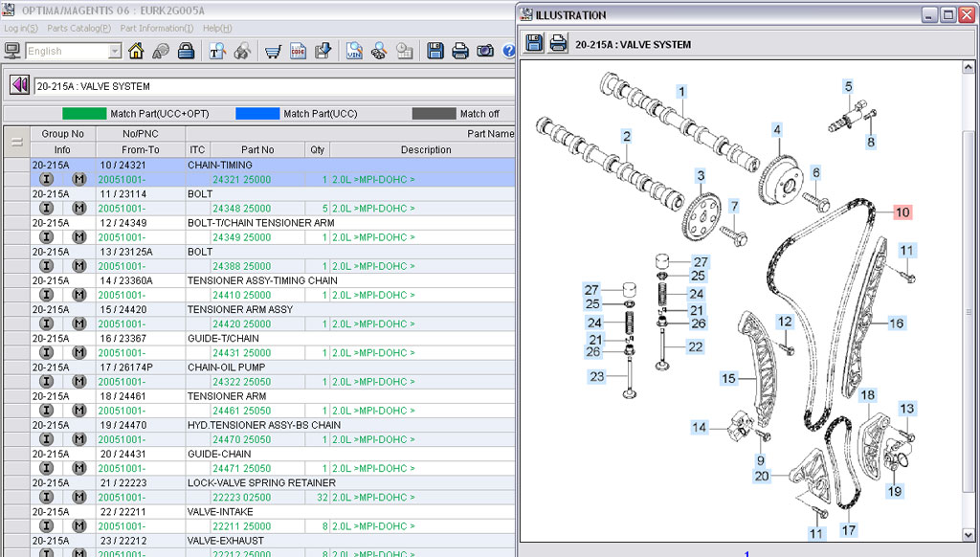This screenshot has height=557, width=980.
Task: Go back with the purple double-arrow button
Action: click(x=19, y=85)
